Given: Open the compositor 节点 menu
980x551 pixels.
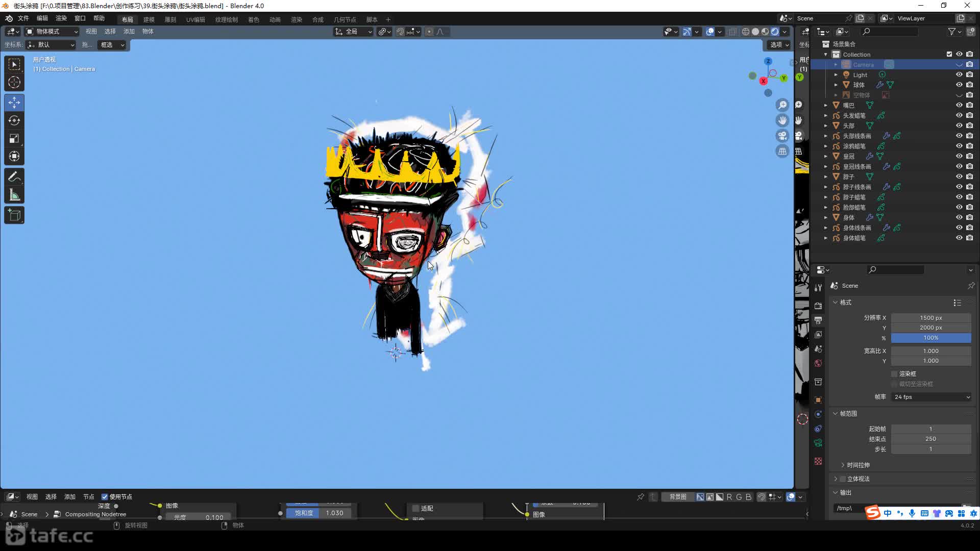Looking at the screenshot, I should [x=89, y=497].
